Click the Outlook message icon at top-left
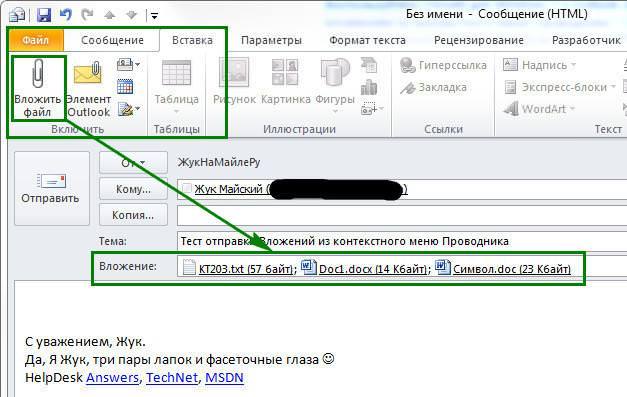This screenshot has width=627, height=397. click(17, 15)
